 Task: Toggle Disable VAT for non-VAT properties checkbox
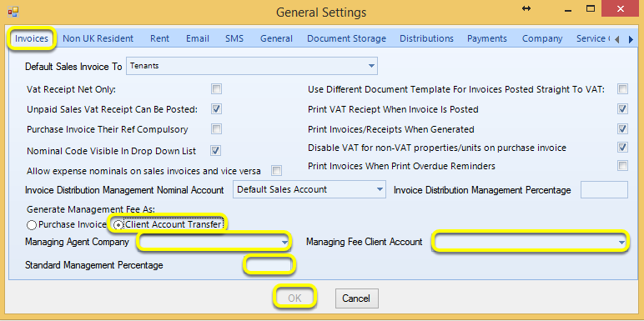[623, 147]
